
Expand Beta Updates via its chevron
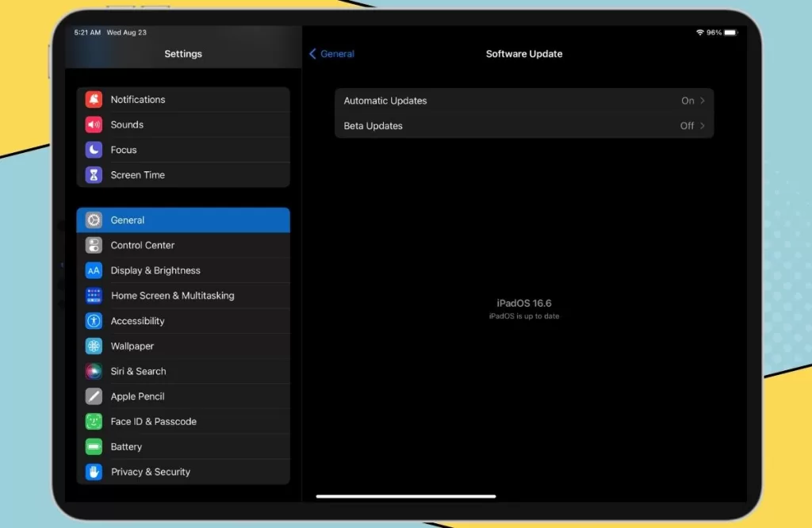coord(703,126)
